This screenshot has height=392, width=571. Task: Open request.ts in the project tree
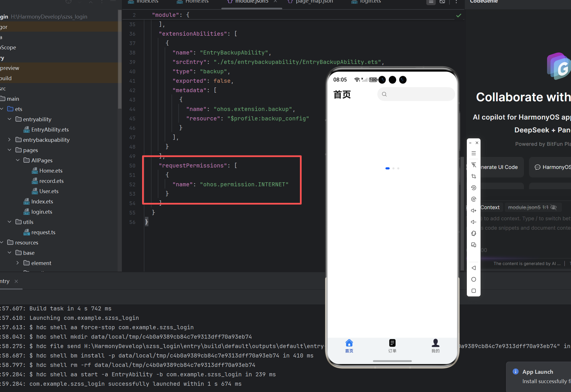coord(43,232)
